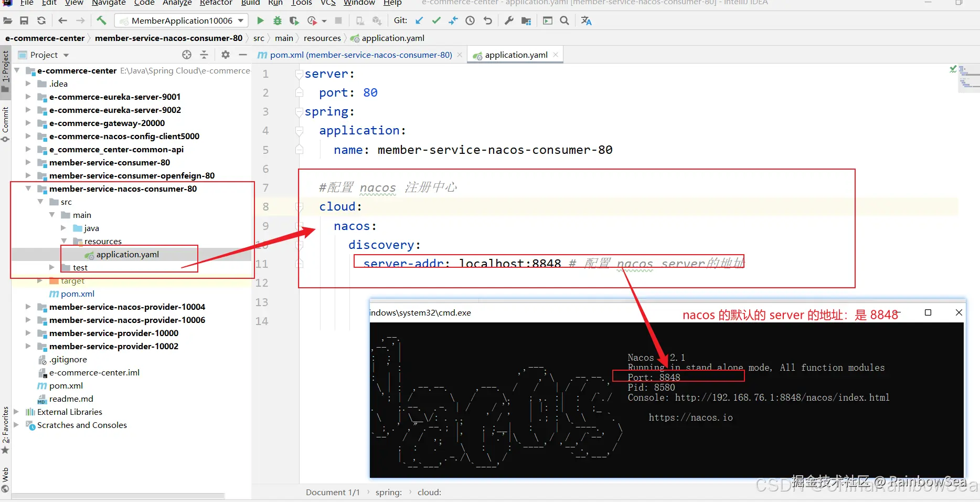Show Git history with the clock icon
The width and height of the screenshot is (980, 502).
coord(470,20)
